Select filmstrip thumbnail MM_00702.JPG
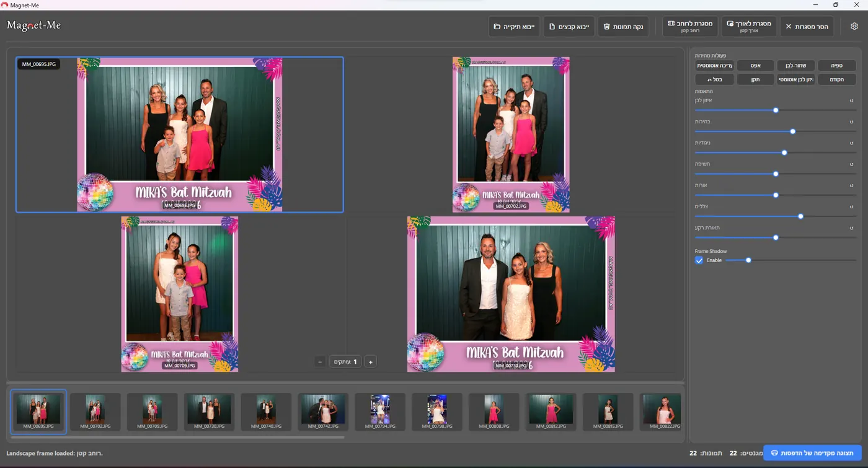 click(x=95, y=412)
